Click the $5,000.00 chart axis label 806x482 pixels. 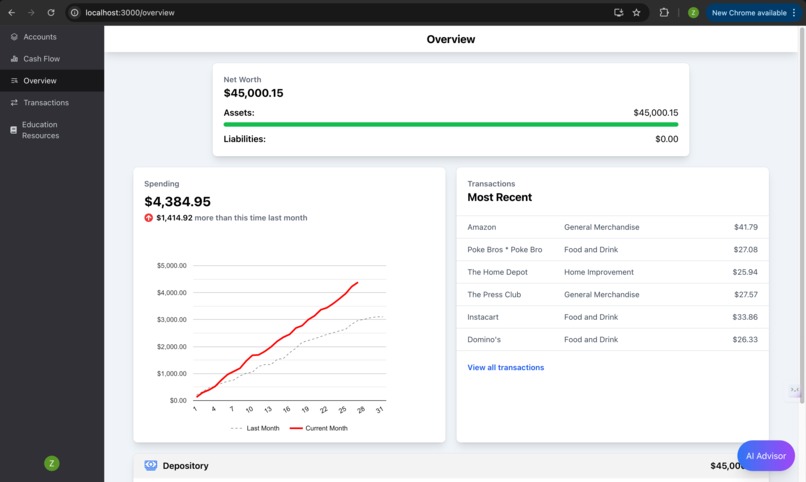(x=172, y=266)
